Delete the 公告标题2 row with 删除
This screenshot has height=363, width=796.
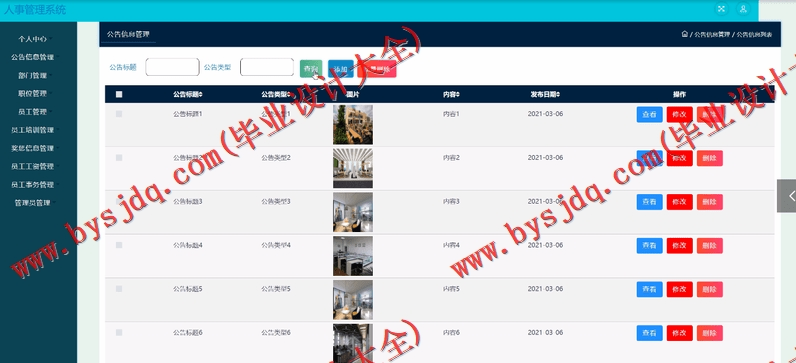[x=710, y=158]
